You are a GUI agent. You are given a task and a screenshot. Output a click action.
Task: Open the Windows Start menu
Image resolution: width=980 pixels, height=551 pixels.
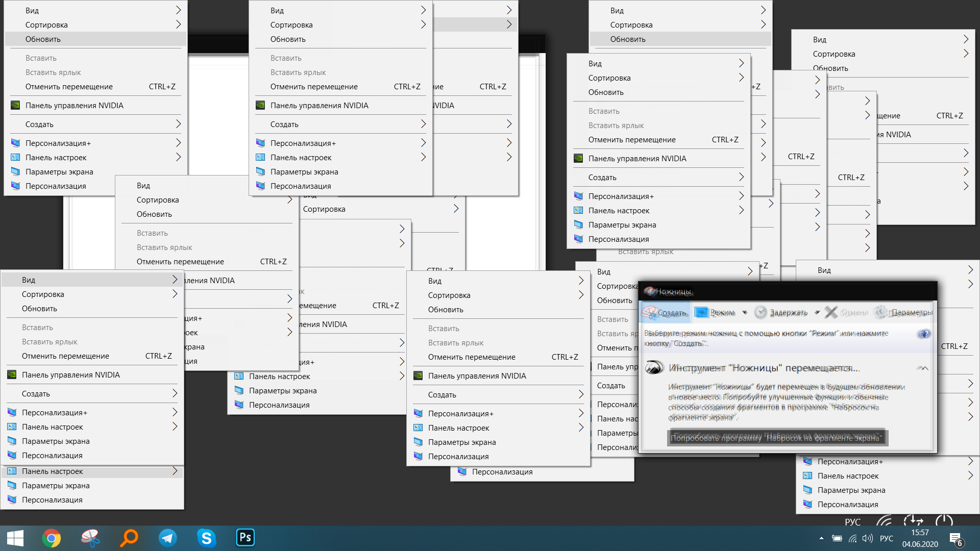pyautogui.click(x=15, y=538)
